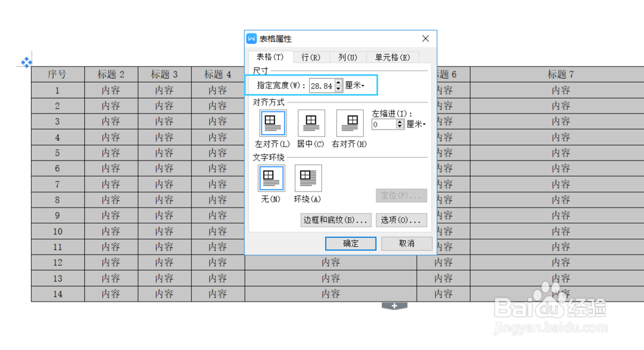This screenshot has height=350, width=644.
Task: Click 内容 under 标题 2 in row 14
Action: [x=111, y=294]
